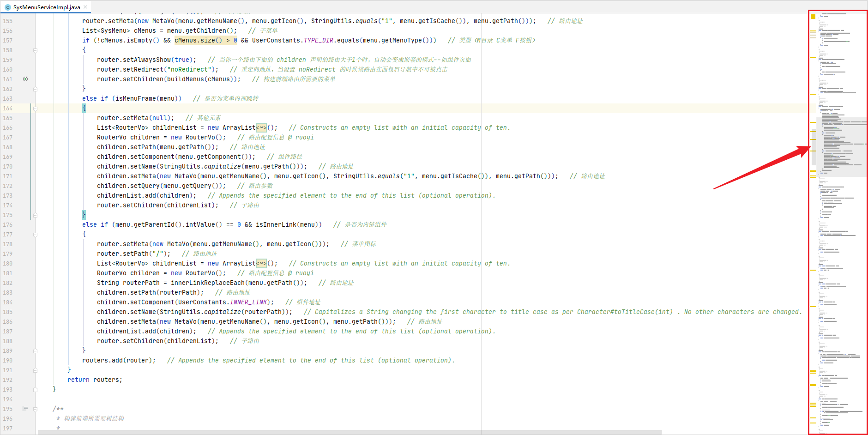Viewport: 868px width, 435px height.
Task: Click 'router.setAlwaysShow(true);' on line 159
Action: 147,60
